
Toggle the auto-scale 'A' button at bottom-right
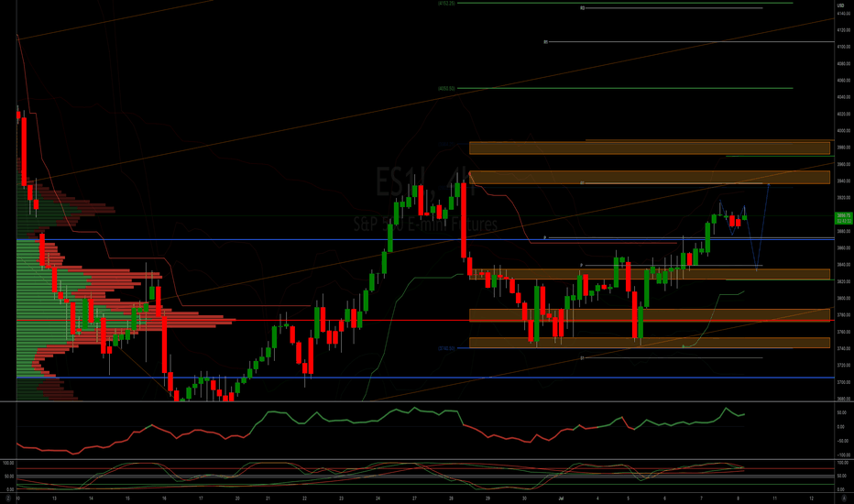coord(844,499)
